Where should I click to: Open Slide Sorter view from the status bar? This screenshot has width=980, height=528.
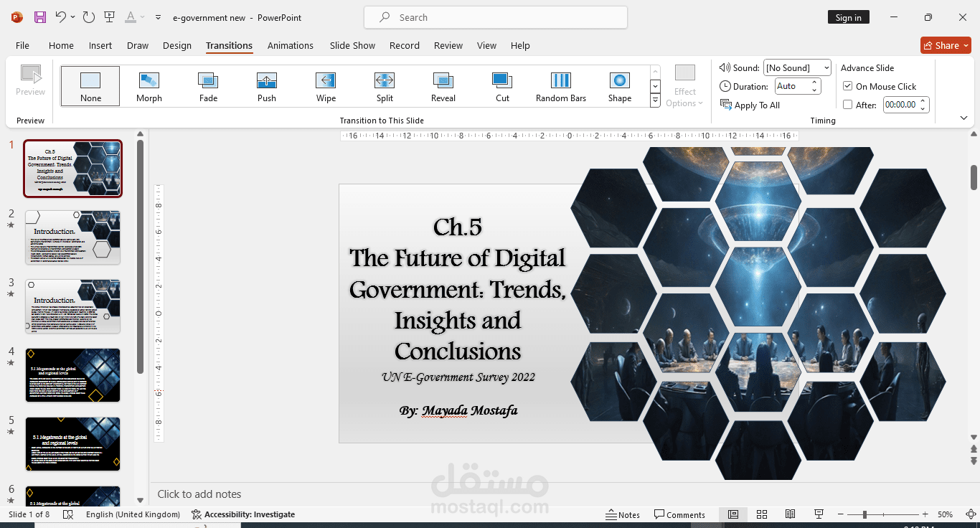(x=762, y=514)
